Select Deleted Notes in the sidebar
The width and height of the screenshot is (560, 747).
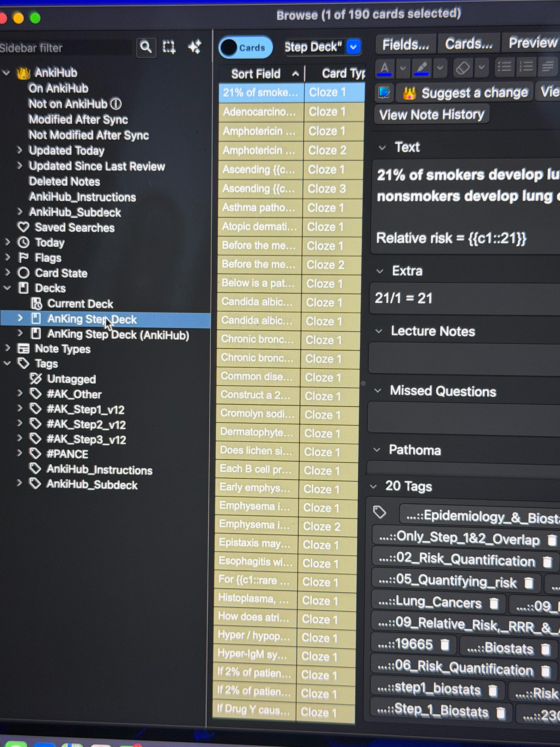point(64,182)
